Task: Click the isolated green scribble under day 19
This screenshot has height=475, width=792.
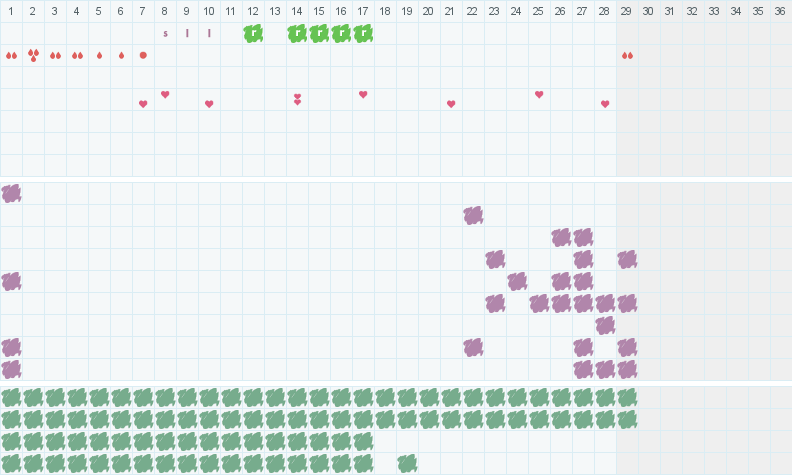Action: [x=407, y=463]
